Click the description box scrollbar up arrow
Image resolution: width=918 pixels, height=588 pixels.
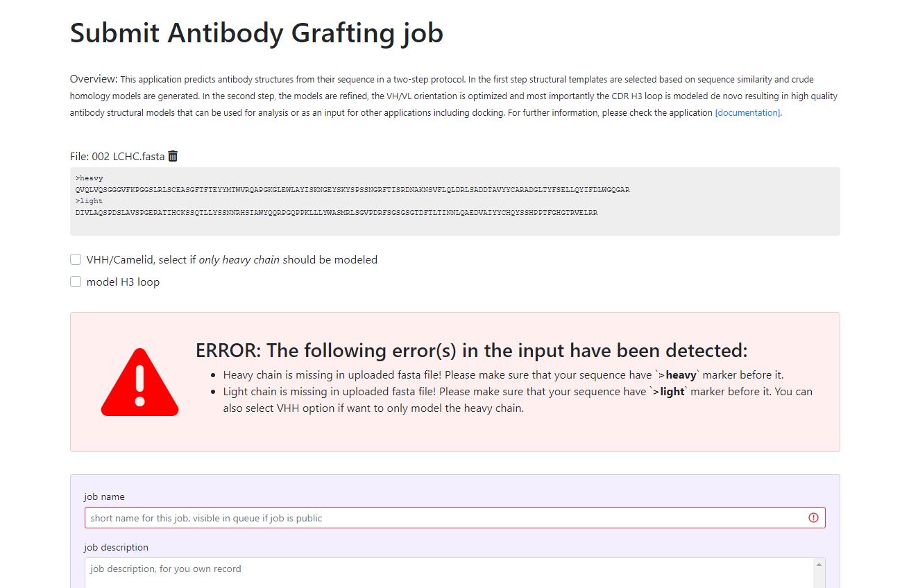pos(819,565)
